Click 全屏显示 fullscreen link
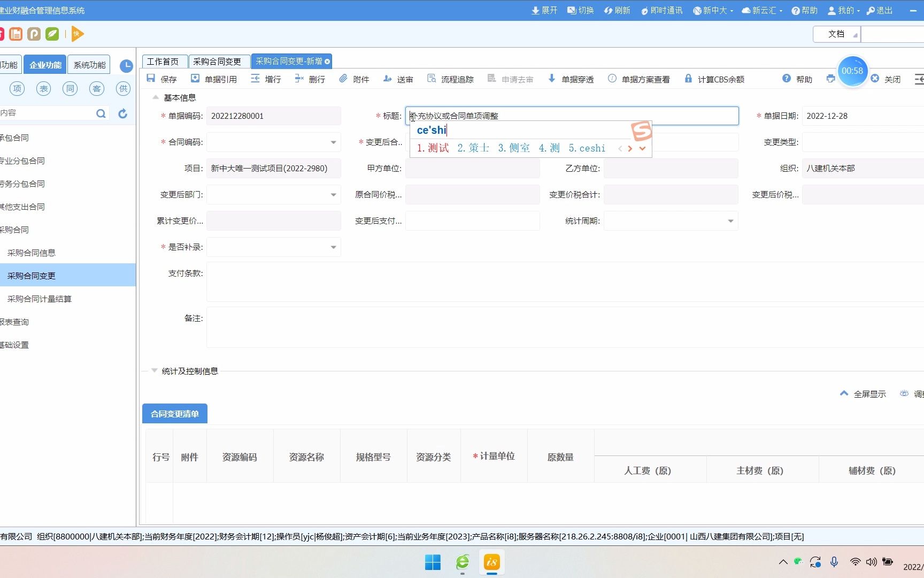Screen dimensions: 924x578 pyautogui.click(x=863, y=394)
